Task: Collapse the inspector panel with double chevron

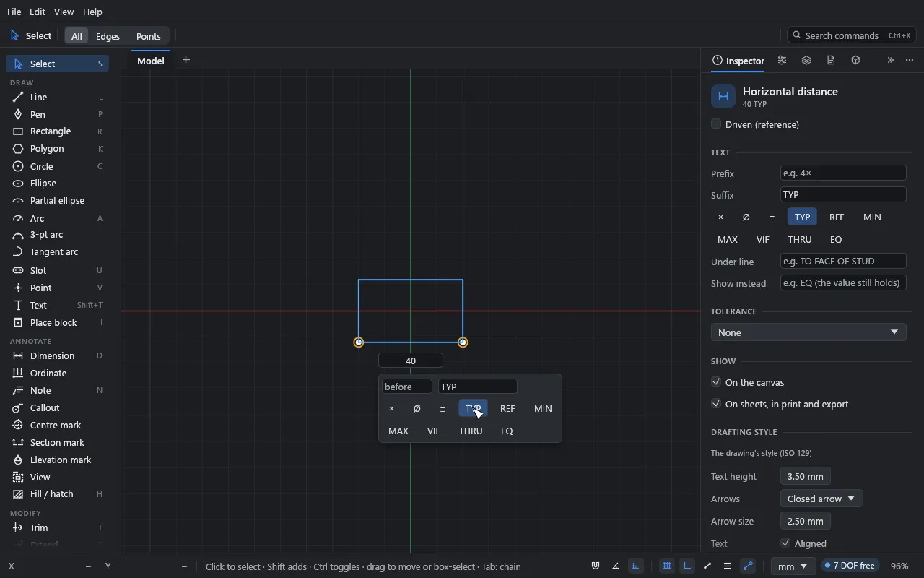Action: click(891, 61)
